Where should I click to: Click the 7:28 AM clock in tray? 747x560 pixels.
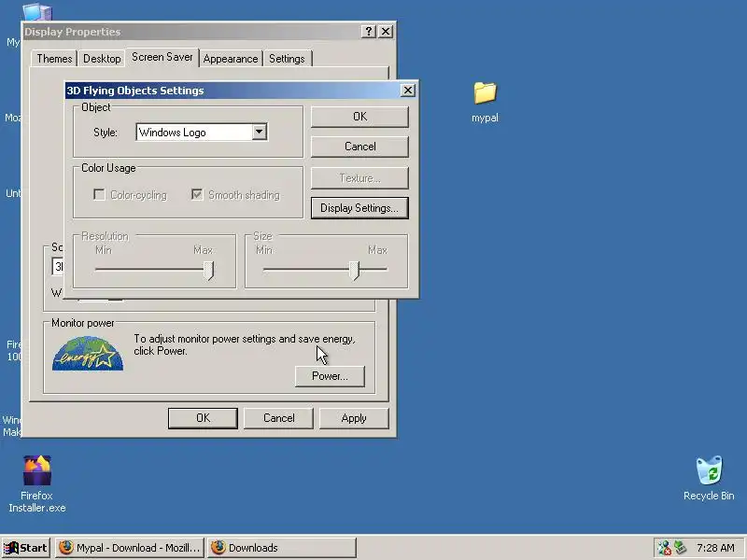click(715, 548)
